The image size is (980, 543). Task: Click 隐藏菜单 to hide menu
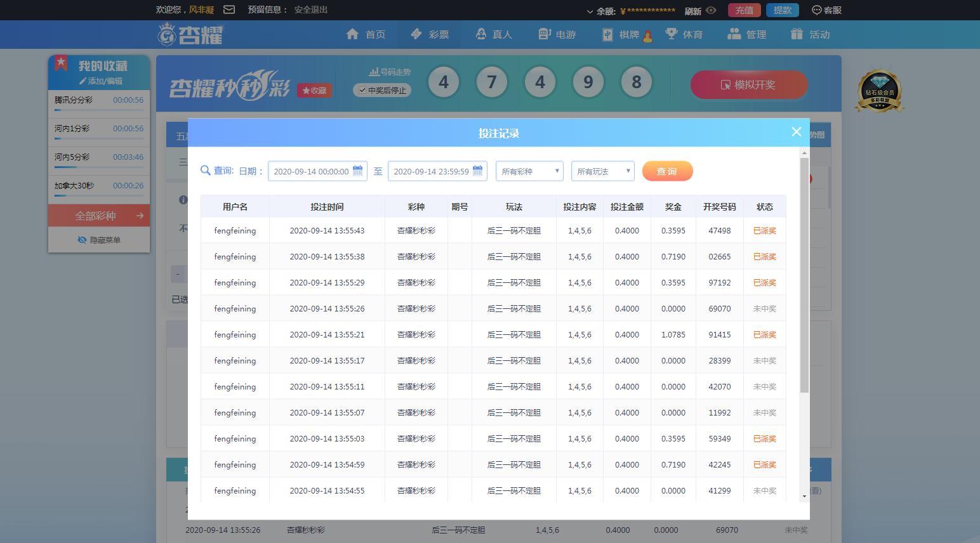pos(99,240)
